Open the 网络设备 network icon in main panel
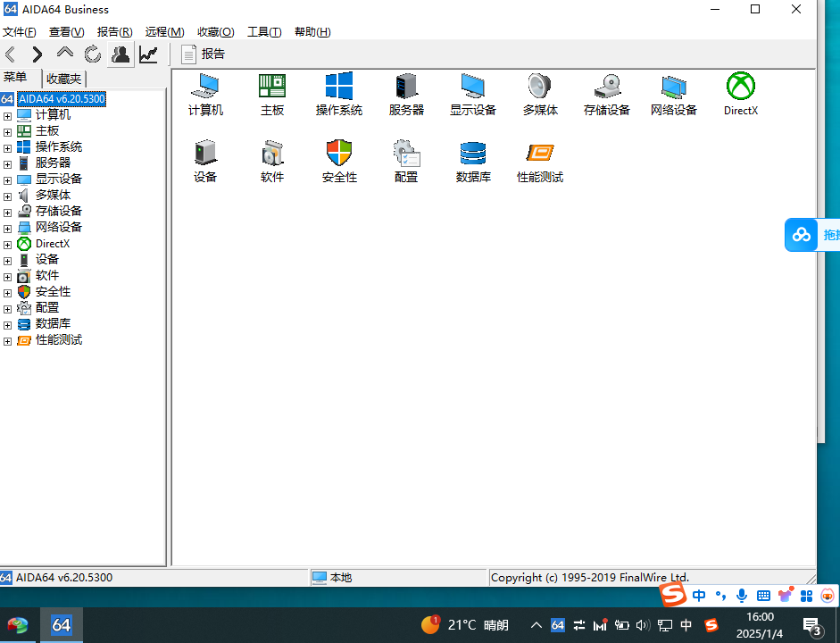 tap(674, 95)
